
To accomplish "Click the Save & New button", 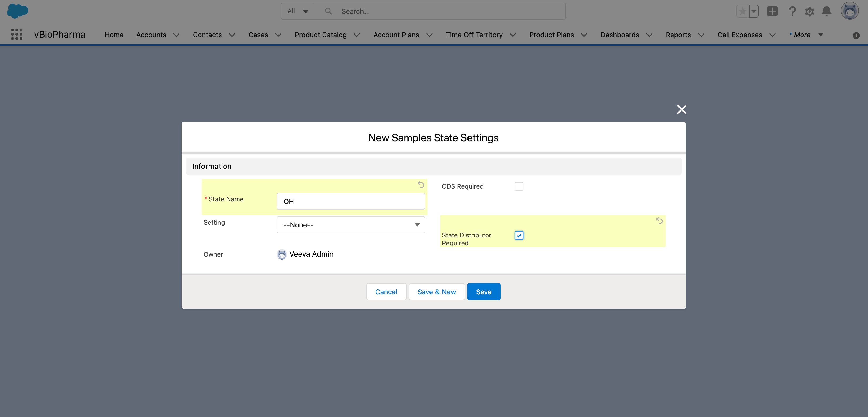I will (x=436, y=291).
